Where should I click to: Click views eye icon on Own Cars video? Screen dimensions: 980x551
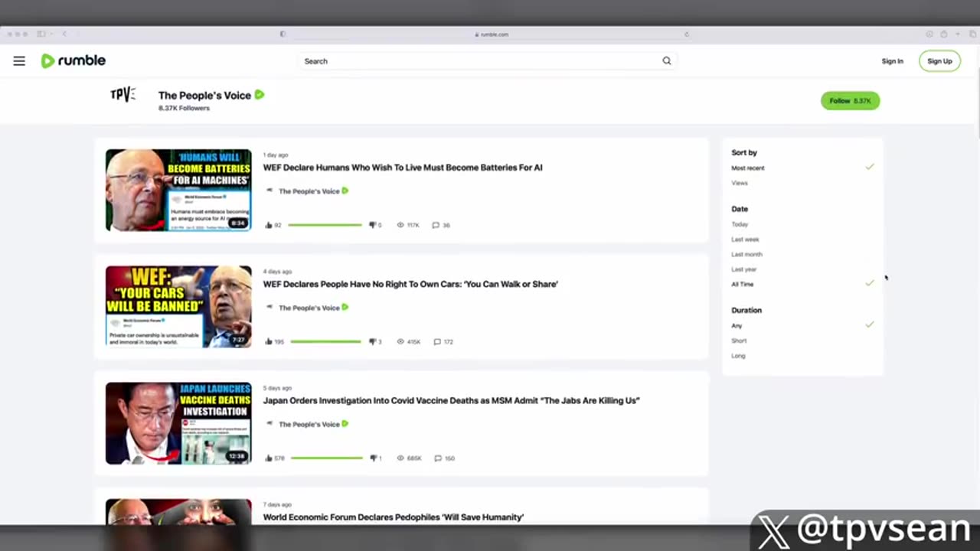(400, 341)
